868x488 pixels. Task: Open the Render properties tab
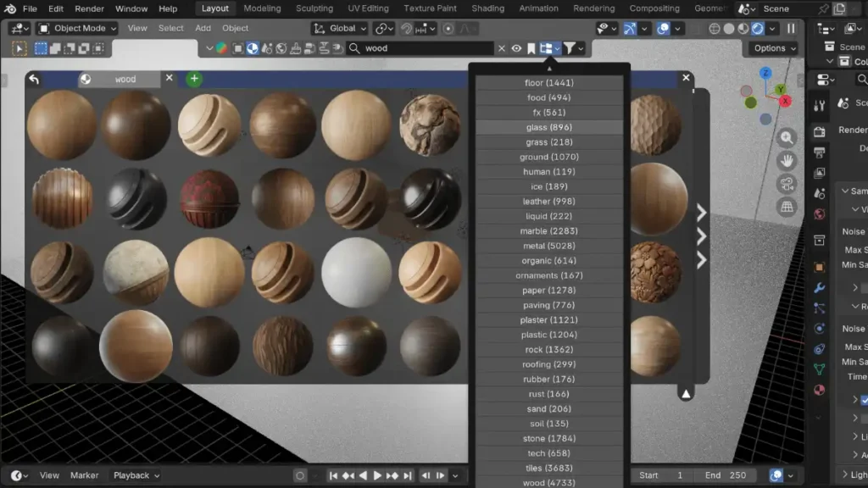[820, 131]
